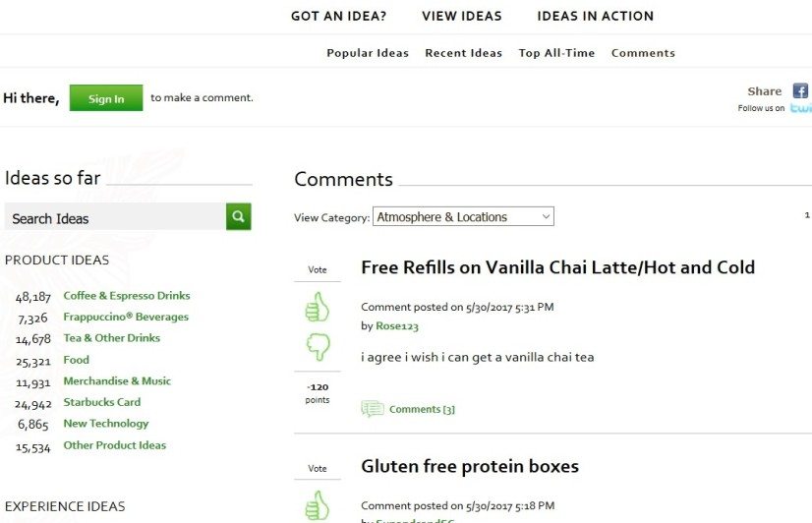Switch to the Top All-Time tab

[556, 53]
